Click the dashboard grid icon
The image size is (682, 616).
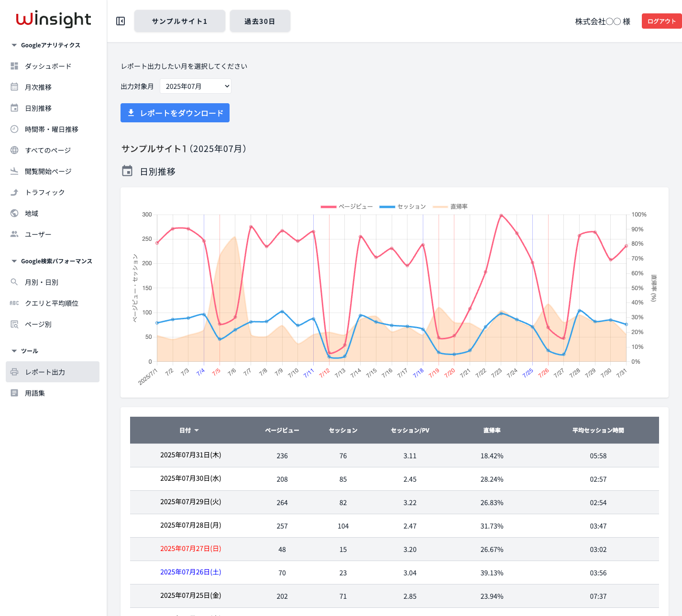(x=14, y=66)
